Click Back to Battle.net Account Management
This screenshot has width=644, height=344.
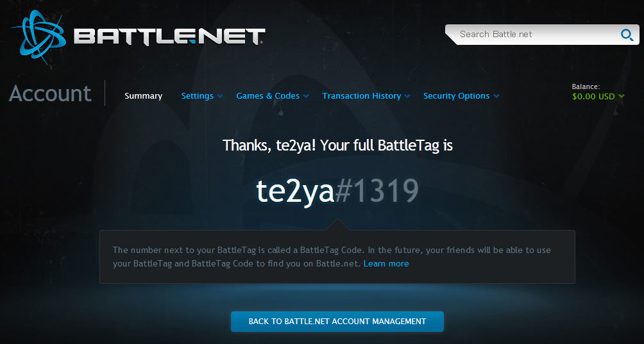(337, 322)
